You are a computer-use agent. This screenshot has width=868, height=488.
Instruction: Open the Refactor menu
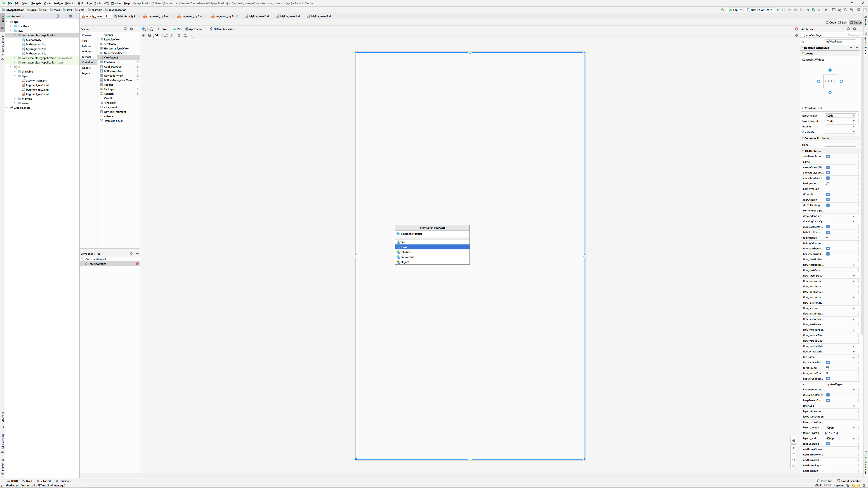click(x=70, y=3)
